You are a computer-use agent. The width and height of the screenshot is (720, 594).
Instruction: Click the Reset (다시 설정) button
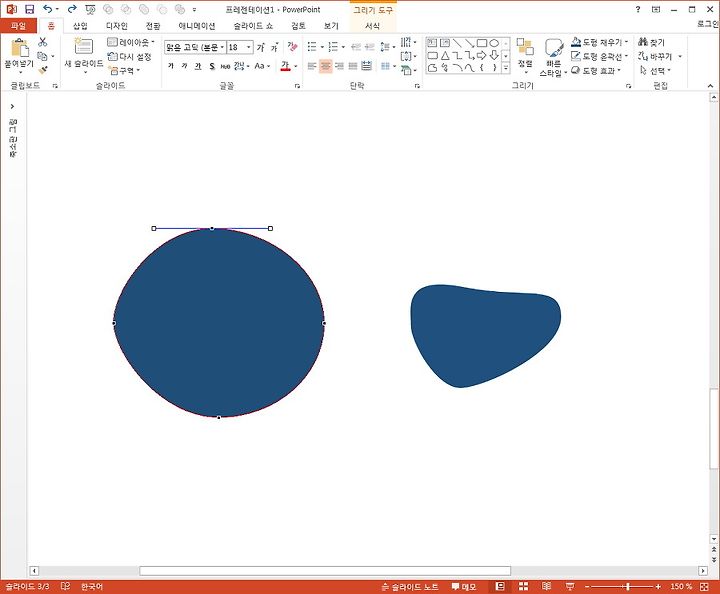129,56
